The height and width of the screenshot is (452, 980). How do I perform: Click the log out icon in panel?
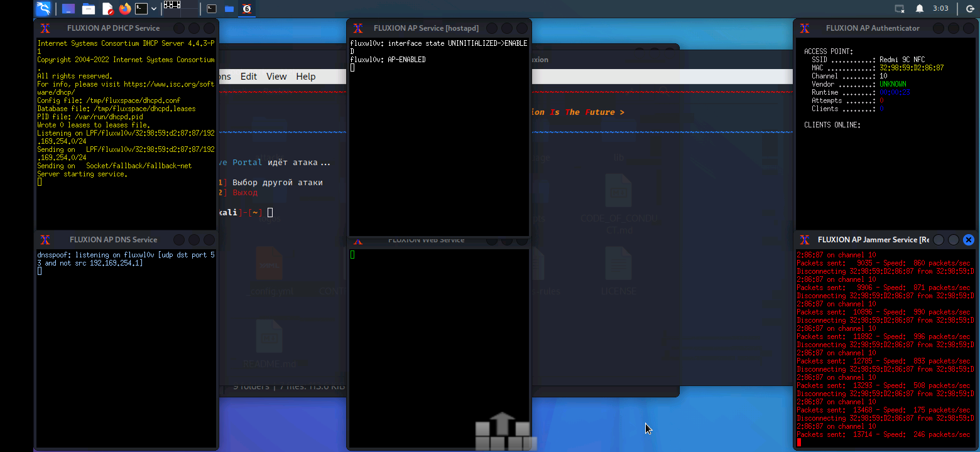click(969, 9)
